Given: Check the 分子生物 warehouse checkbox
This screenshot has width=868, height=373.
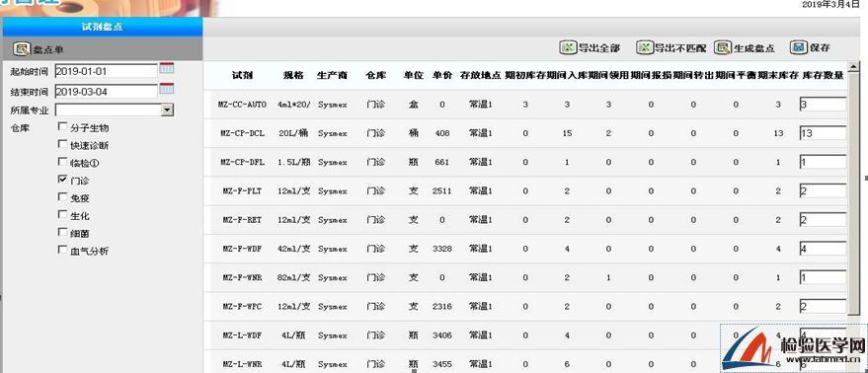Looking at the screenshot, I should click(x=62, y=127).
